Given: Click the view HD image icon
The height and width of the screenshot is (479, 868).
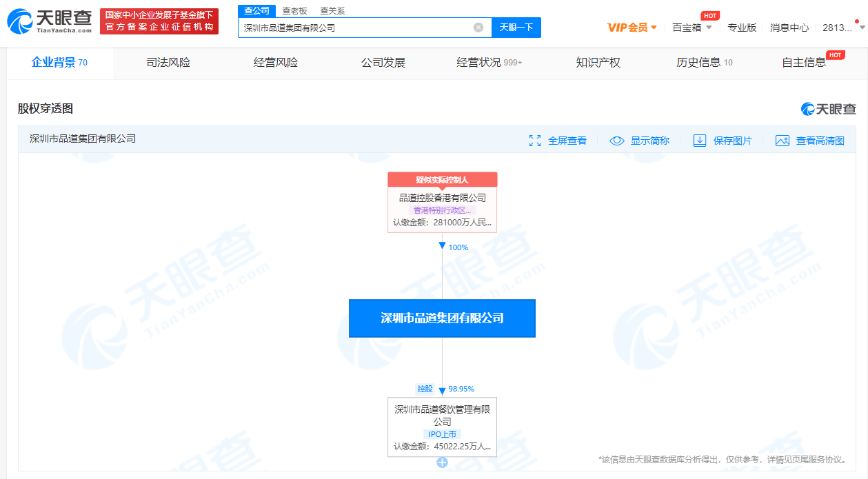Looking at the screenshot, I should [782, 141].
